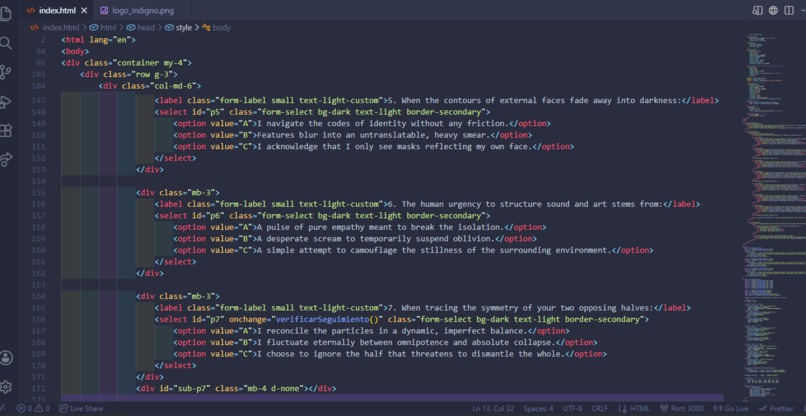The width and height of the screenshot is (806, 416).
Task: Click verificarSeguimiento() function name in code
Action: (x=326, y=319)
